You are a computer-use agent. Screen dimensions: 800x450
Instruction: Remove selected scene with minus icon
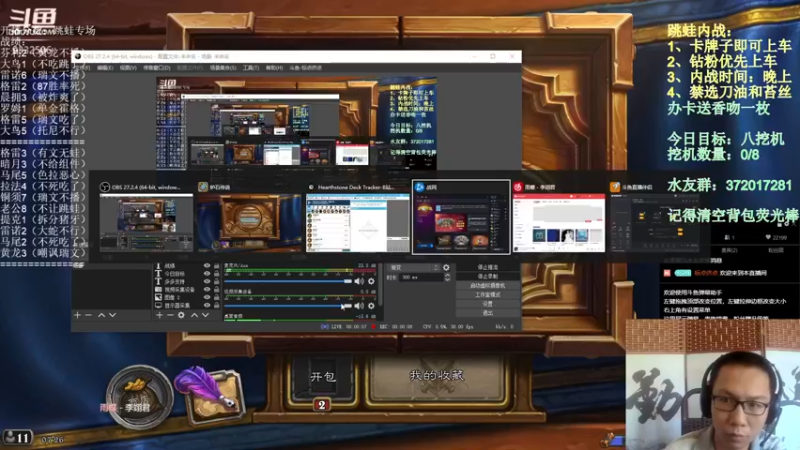88,315
